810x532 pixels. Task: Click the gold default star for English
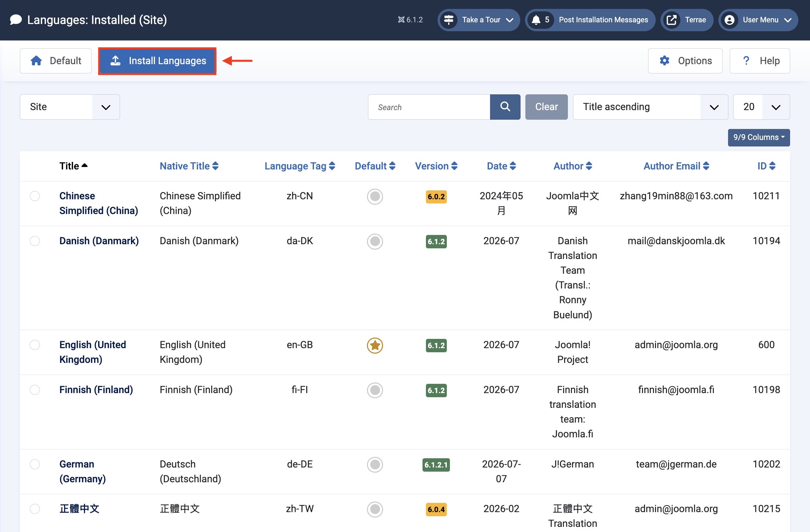pos(375,345)
